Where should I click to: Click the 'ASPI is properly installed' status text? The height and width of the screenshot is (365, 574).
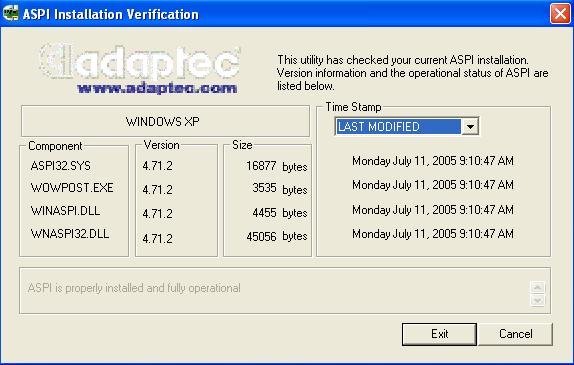tap(134, 288)
